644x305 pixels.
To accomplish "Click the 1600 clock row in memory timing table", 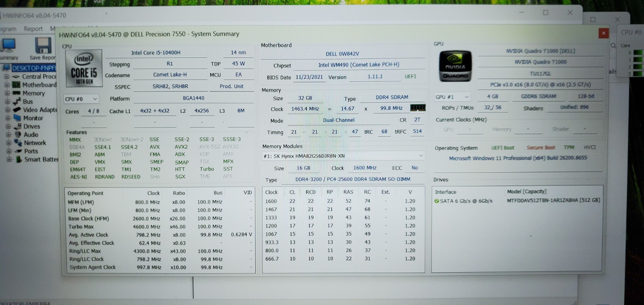I will tap(343, 201).
